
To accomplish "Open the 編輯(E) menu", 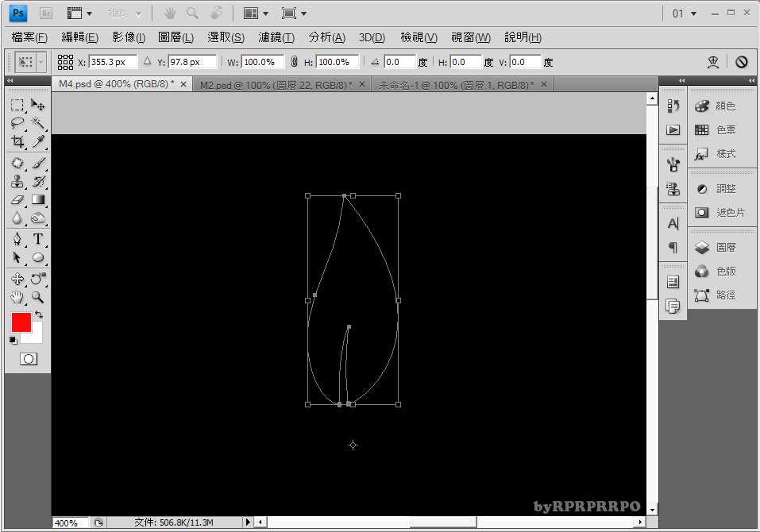I will 80,37.
